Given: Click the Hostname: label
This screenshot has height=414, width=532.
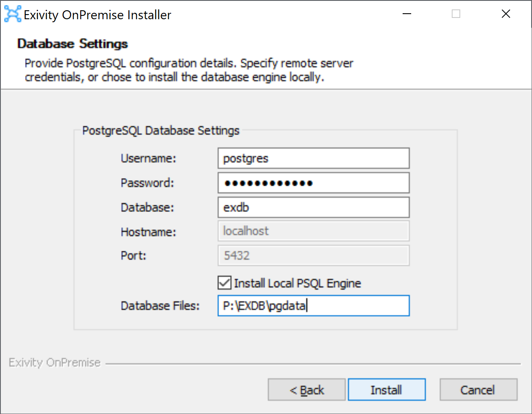Looking at the screenshot, I should tap(148, 232).
